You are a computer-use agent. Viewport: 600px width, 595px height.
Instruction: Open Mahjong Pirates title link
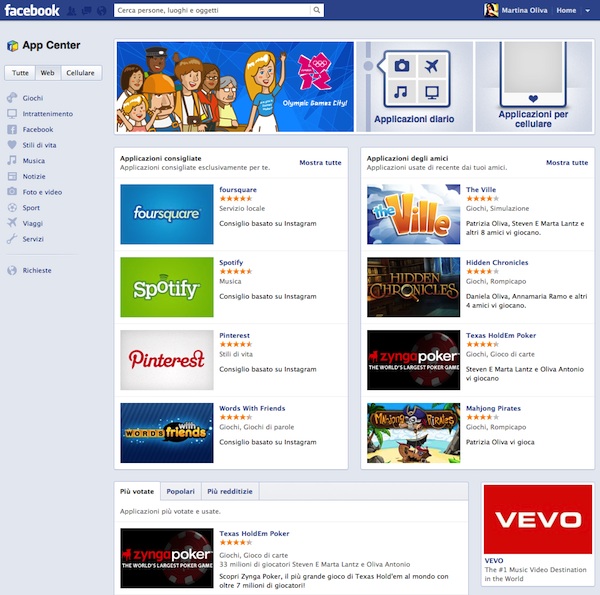tap(493, 408)
